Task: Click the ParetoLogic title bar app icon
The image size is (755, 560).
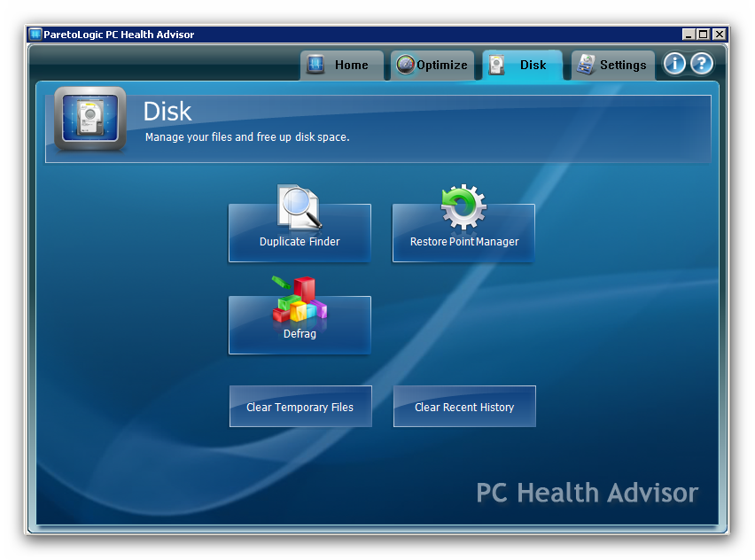Action: pyautogui.click(x=35, y=35)
